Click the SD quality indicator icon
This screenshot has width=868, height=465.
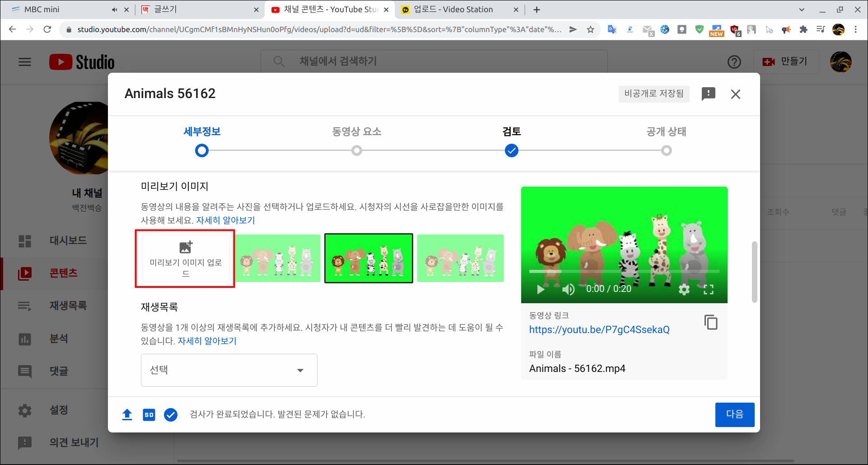tap(149, 414)
